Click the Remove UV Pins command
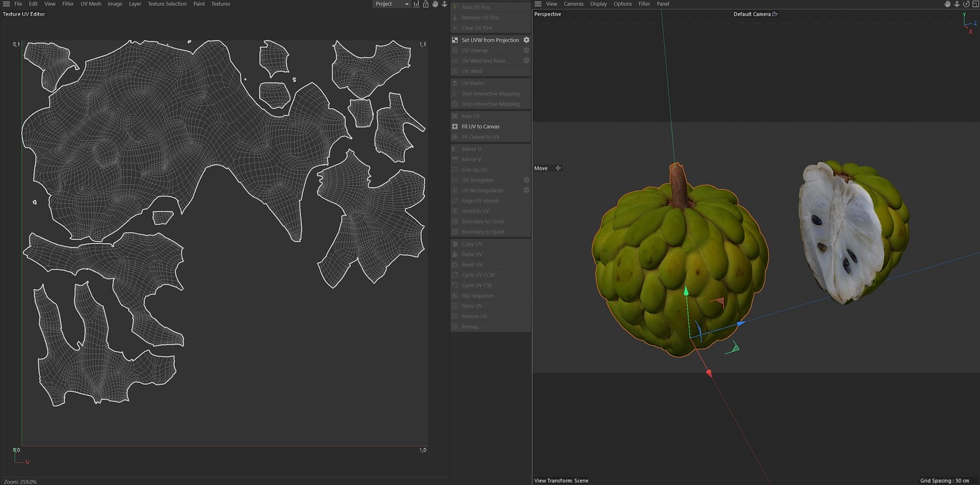Image resolution: width=980 pixels, height=485 pixels. (490, 18)
